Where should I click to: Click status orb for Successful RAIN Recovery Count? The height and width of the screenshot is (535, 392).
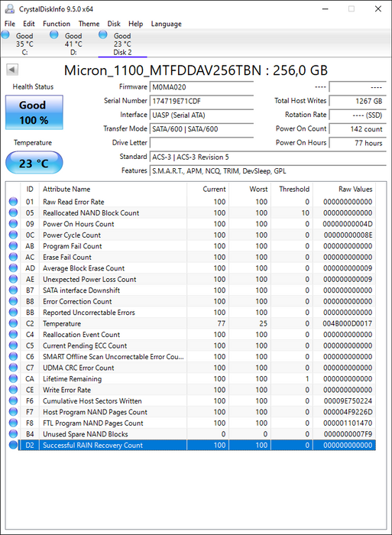pyautogui.click(x=13, y=445)
